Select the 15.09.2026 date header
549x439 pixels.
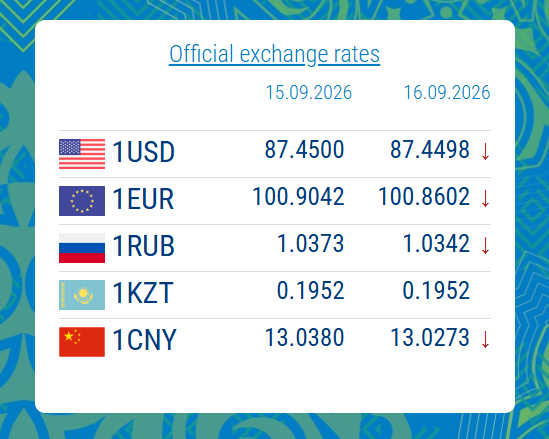point(309,92)
